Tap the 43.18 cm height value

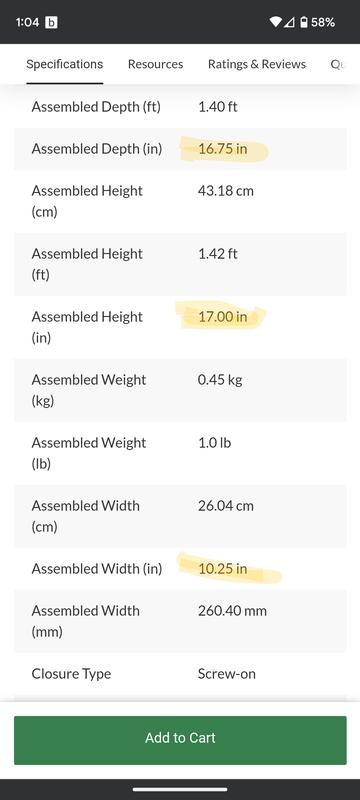tap(225, 191)
